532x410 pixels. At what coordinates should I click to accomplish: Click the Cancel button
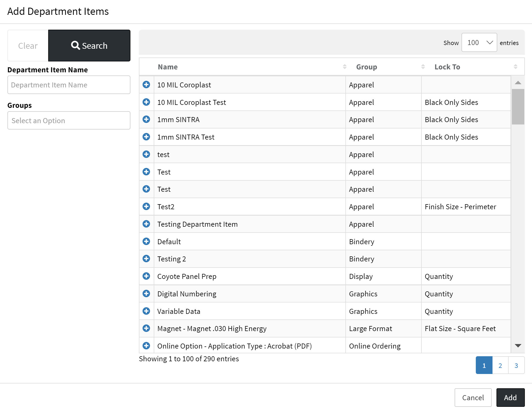pyautogui.click(x=473, y=398)
